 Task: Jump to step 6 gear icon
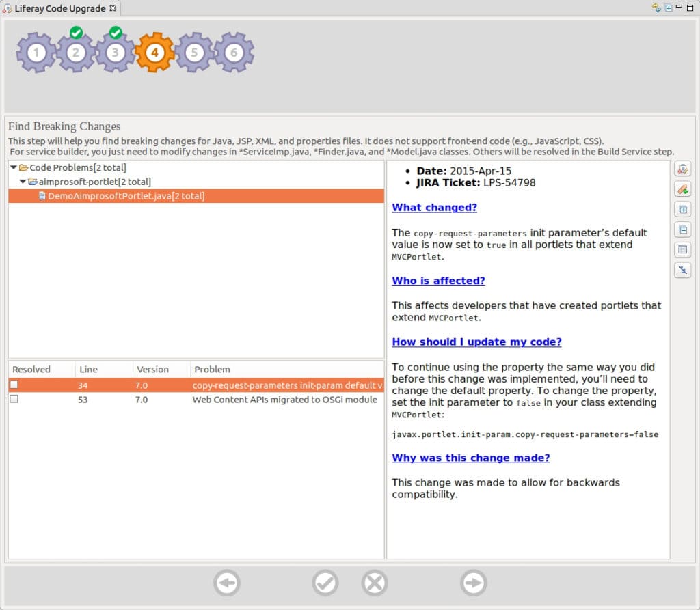[x=234, y=53]
